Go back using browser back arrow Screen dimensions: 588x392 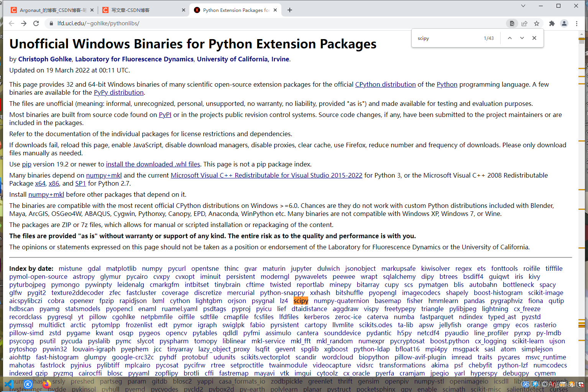point(11,23)
